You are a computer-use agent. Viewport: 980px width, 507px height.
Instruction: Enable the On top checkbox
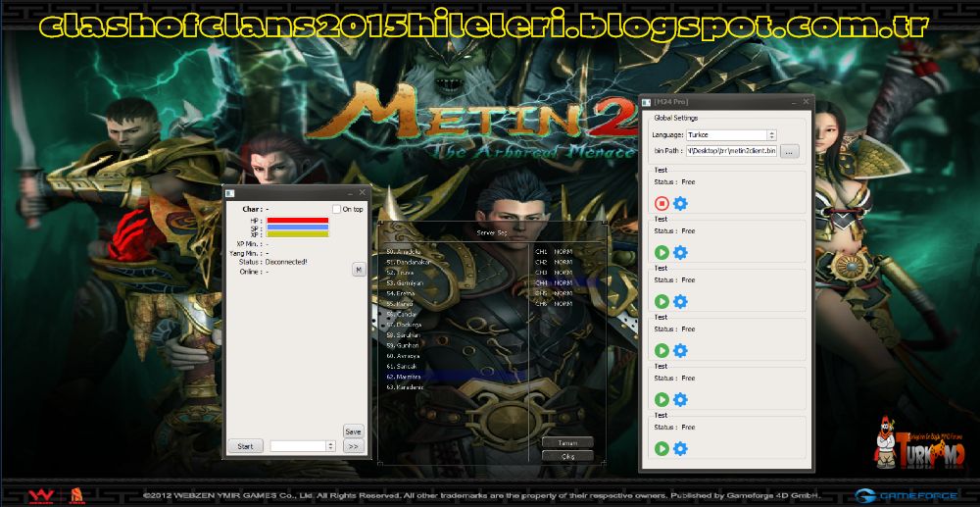336,209
